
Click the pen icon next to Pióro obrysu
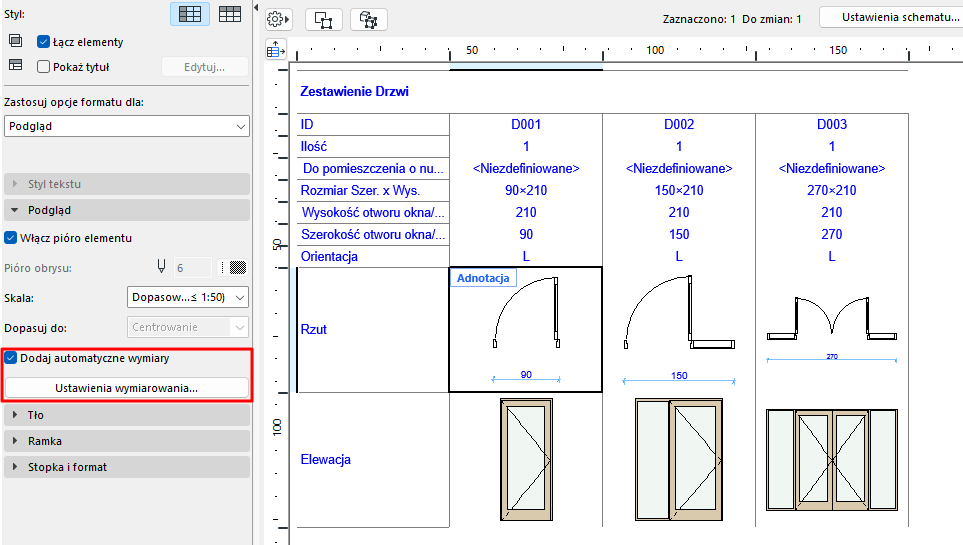[160, 267]
